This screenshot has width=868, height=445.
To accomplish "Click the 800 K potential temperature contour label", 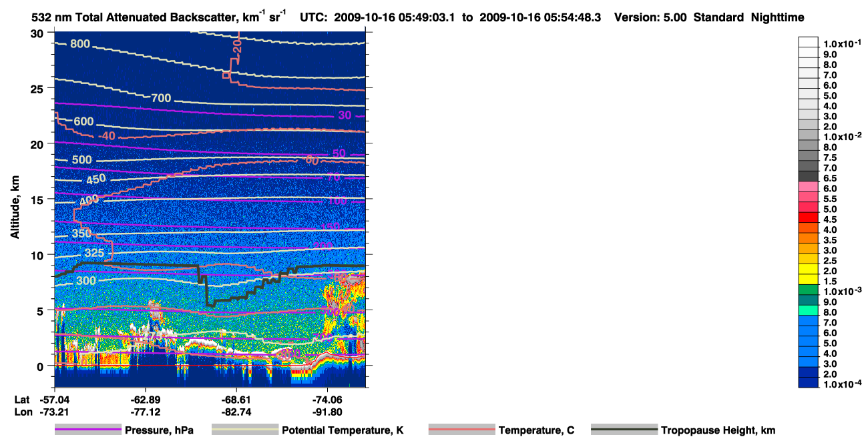I will (79, 45).
